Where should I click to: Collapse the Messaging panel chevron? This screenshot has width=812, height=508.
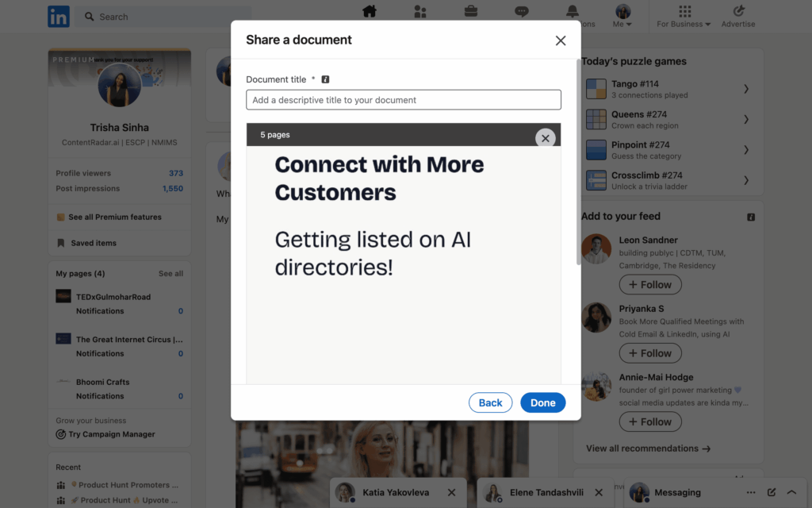click(791, 492)
